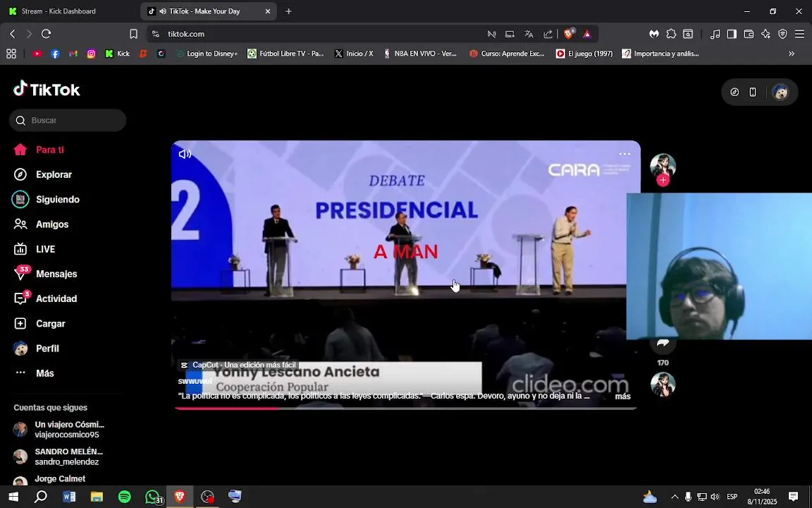The height and width of the screenshot is (508, 812).
Task: Open WhatsApp from the taskbar
Action: [153, 497]
